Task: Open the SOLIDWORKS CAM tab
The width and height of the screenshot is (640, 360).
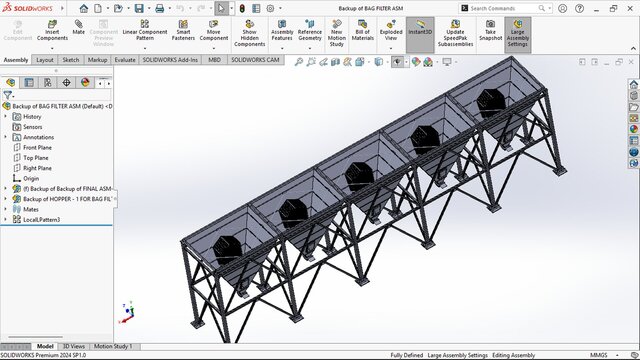Action: pyautogui.click(x=255, y=60)
